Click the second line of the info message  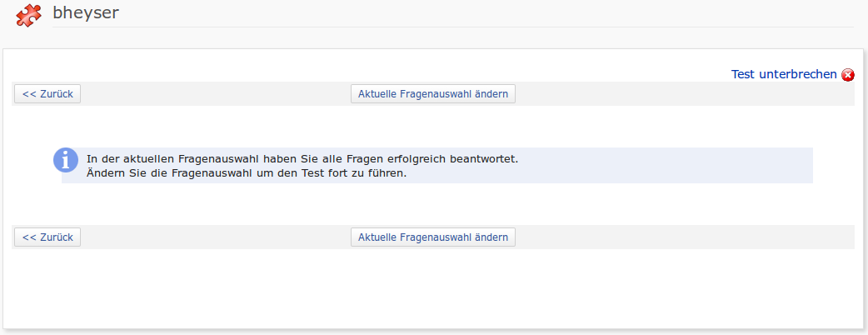point(246,173)
